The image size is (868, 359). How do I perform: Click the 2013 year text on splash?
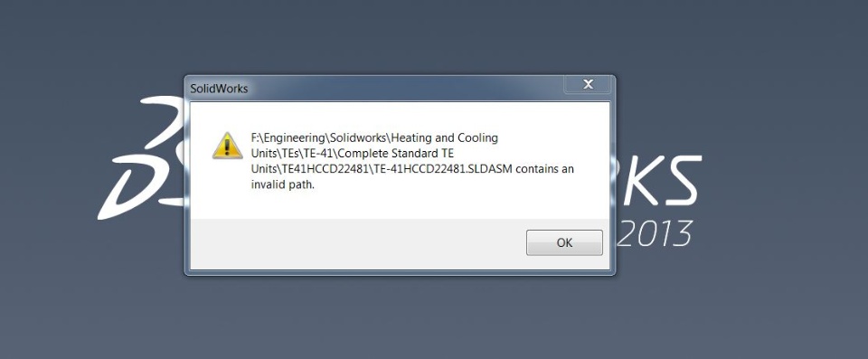pyautogui.click(x=655, y=233)
